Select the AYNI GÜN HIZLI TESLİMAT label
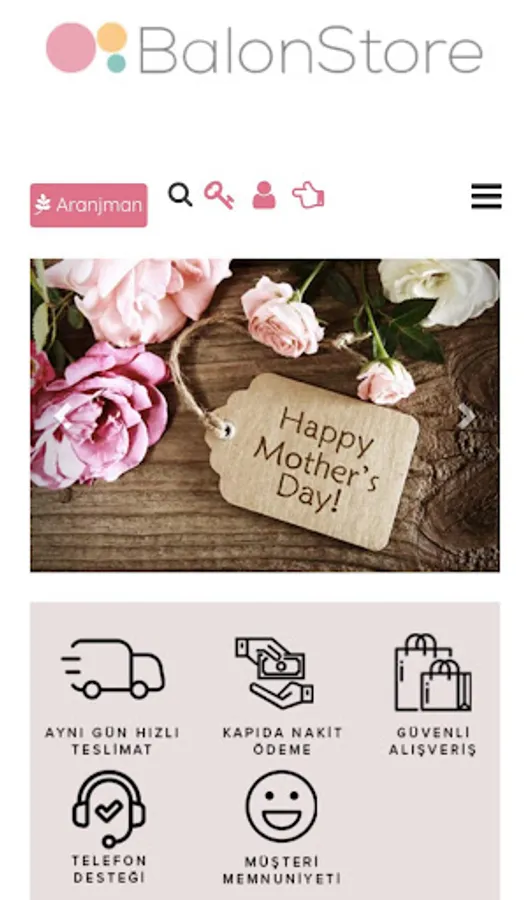529x900 pixels. [112, 741]
